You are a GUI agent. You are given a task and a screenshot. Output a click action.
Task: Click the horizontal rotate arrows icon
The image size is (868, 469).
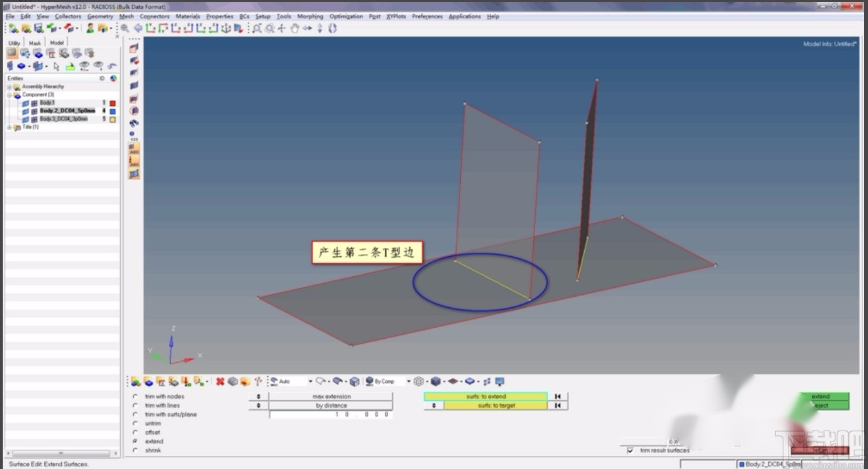coord(307,28)
